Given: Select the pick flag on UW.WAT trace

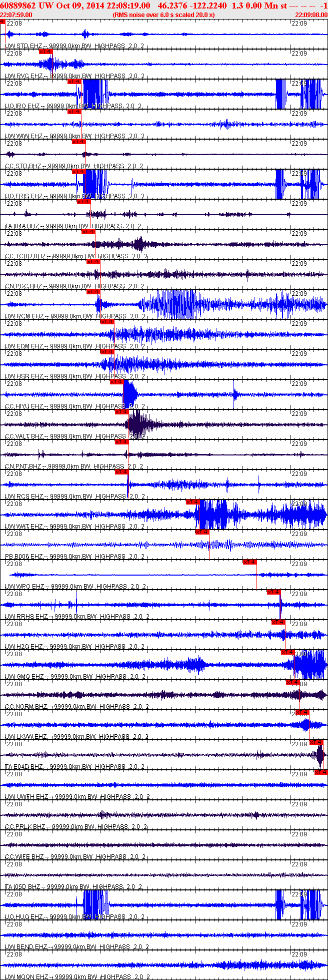Looking at the screenshot, I should point(192,502).
